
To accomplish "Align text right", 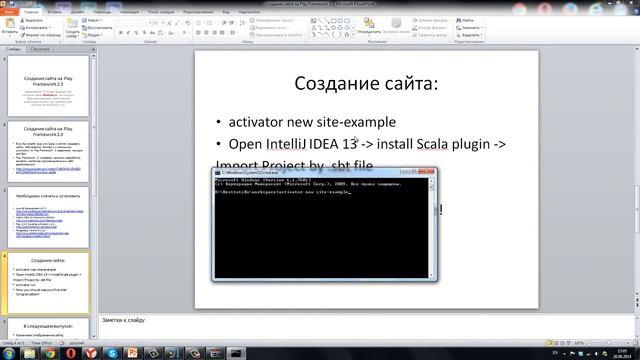I will click(214, 33).
